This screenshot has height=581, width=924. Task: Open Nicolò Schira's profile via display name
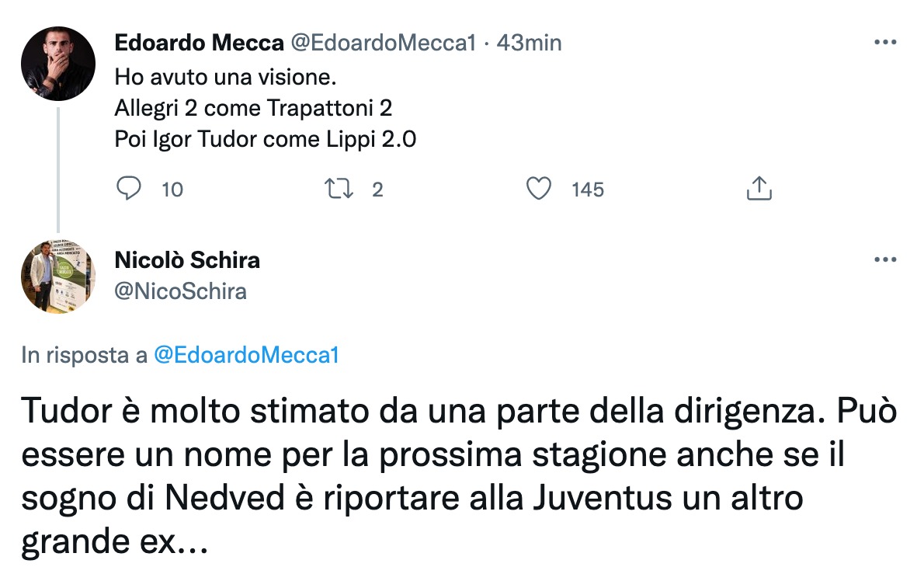pos(187,260)
